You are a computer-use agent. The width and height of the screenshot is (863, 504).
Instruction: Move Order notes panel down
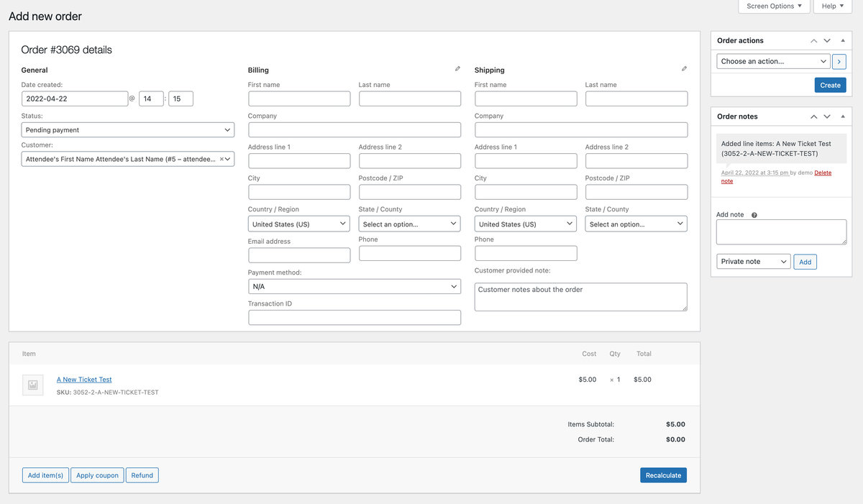point(827,116)
